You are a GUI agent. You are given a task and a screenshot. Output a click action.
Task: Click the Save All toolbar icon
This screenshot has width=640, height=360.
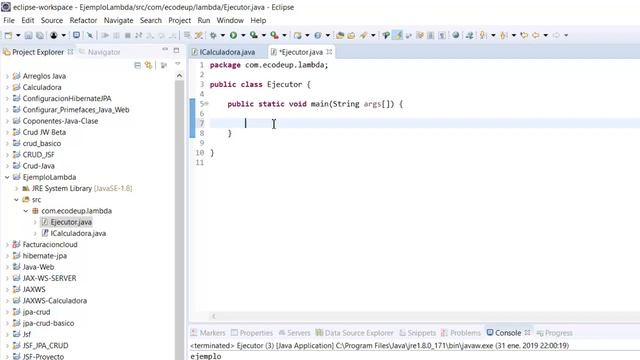pyautogui.click(x=40, y=36)
